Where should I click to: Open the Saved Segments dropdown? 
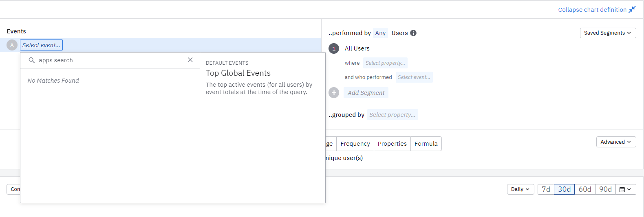click(608, 33)
